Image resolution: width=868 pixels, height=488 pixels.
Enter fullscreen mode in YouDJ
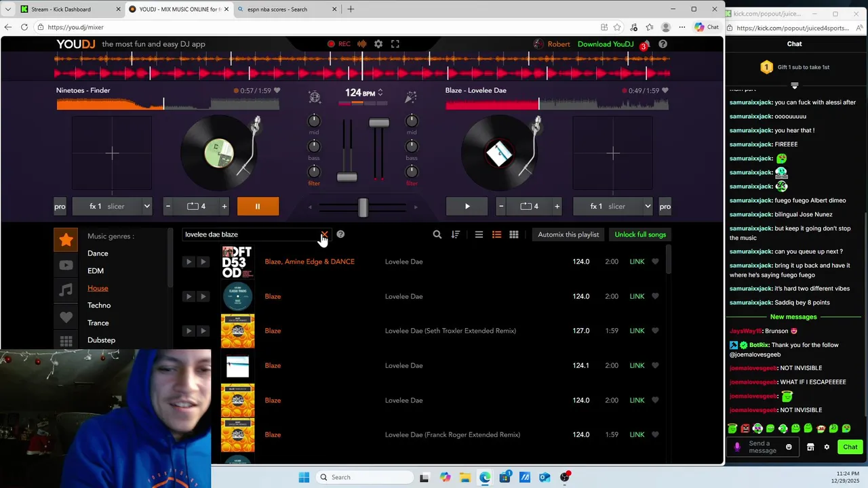pos(395,44)
